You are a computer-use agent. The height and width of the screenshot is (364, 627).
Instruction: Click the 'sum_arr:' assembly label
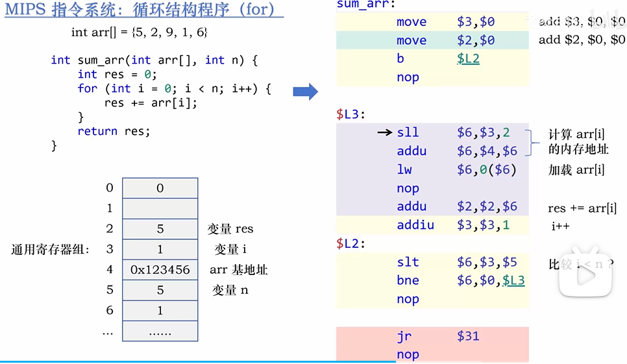coord(366,4)
